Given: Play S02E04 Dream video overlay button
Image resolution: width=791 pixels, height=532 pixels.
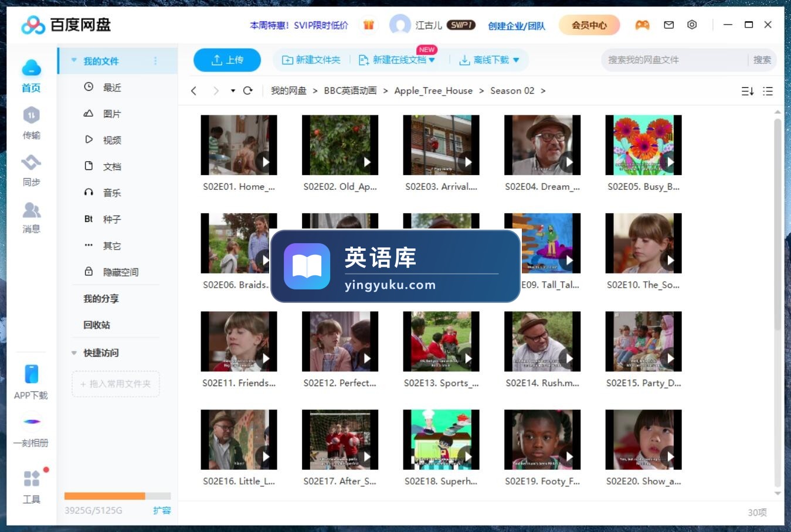Looking at the screenshot, I should (x=569, y=162).
